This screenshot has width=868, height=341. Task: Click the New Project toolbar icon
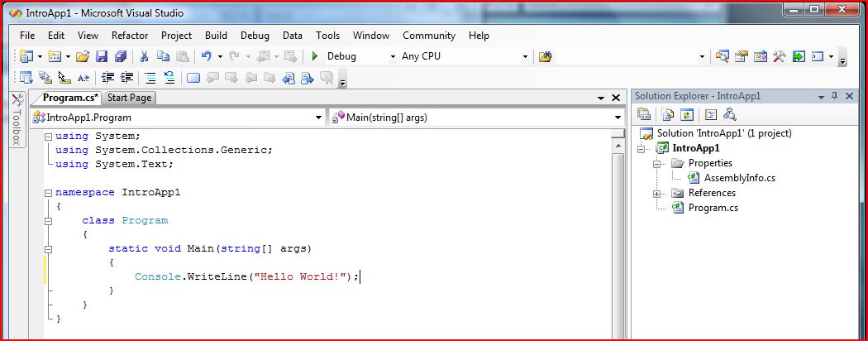pos(26,56)
